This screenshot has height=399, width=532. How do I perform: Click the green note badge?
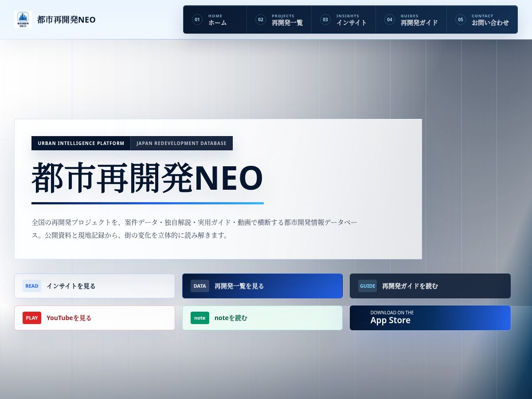tap(200, 318)
